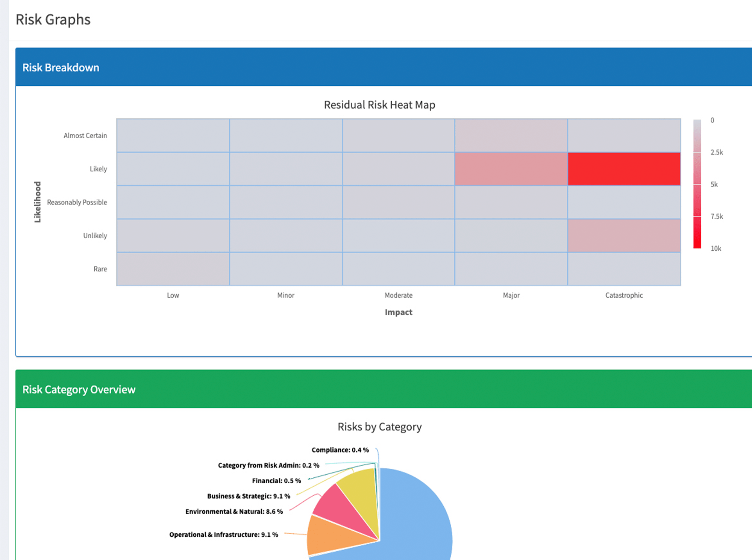This screenshot has width=752, height=560.
Task: Click the red Likely-Catastrophic heat map cell
Action: [x=624, y=169]
